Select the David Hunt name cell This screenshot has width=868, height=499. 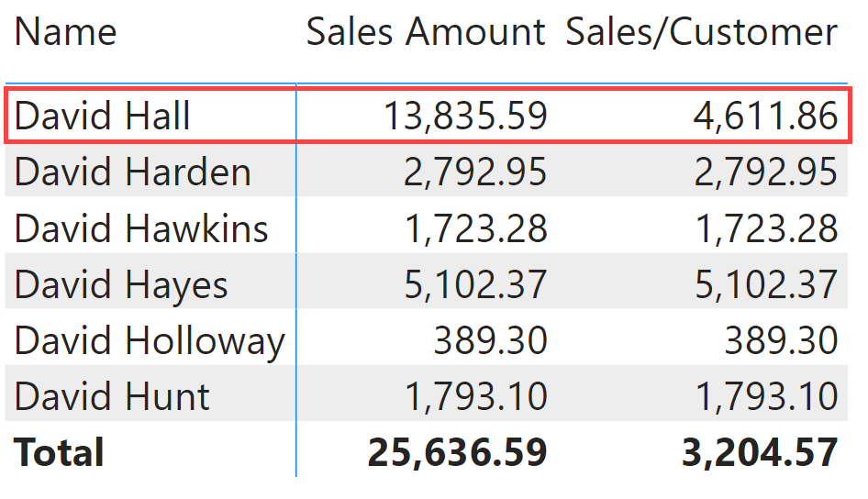pos(112,396)
